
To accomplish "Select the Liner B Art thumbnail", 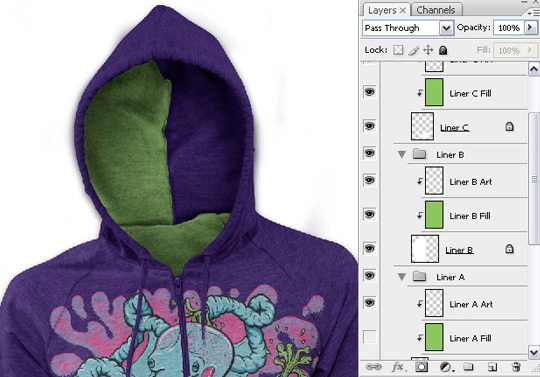I will click(x=434, y=181).
